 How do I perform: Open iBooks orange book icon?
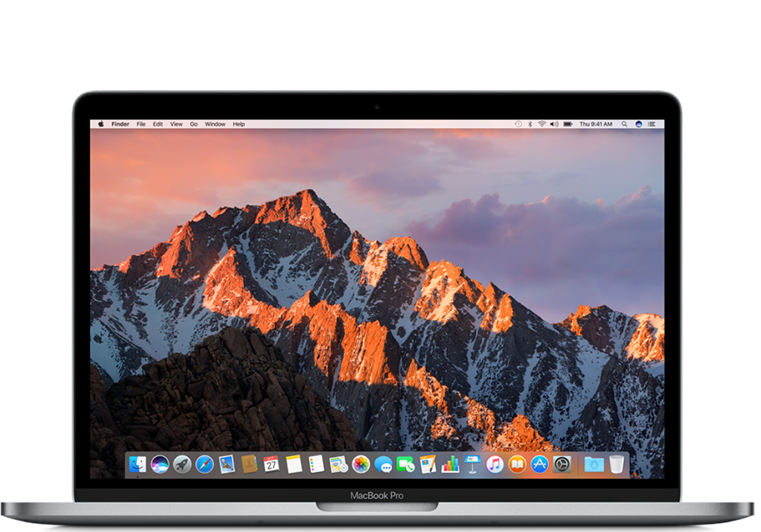(x=517, y=464)
